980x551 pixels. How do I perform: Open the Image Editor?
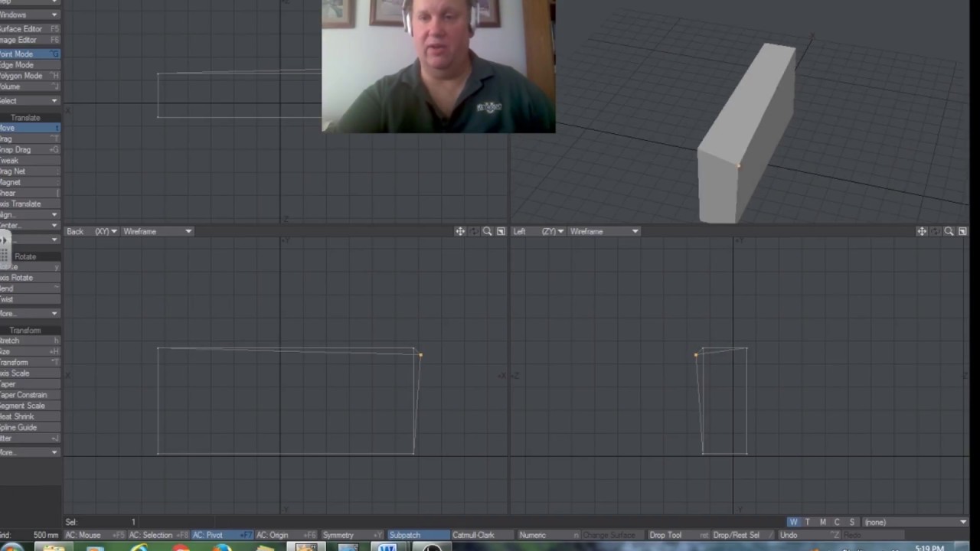(30, 40)
